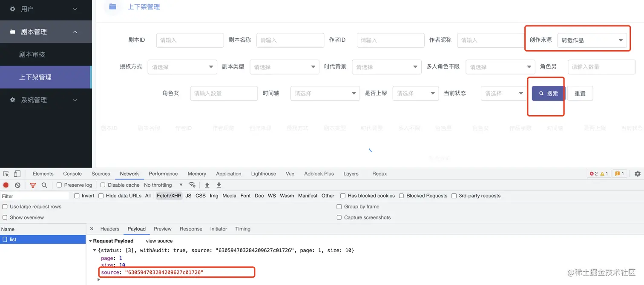Open the 时间轴 dropdown
Screen dimensions: 644x285
pyautogui.click(x=325, y=93)
